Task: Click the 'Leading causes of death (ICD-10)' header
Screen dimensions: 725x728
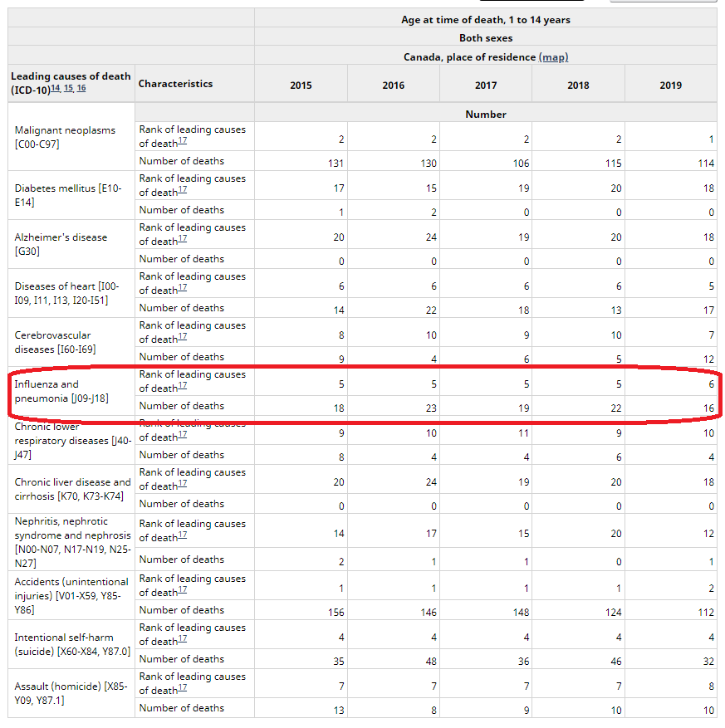Action: (x=71, y=83)
